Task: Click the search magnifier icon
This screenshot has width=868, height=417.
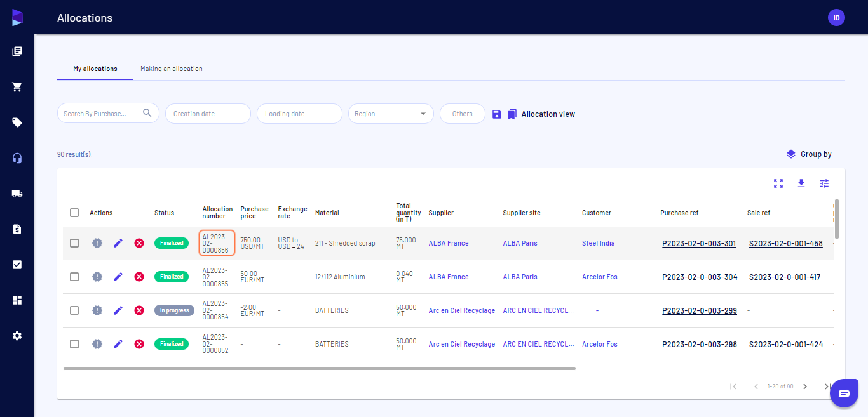Action: [147, 113]
